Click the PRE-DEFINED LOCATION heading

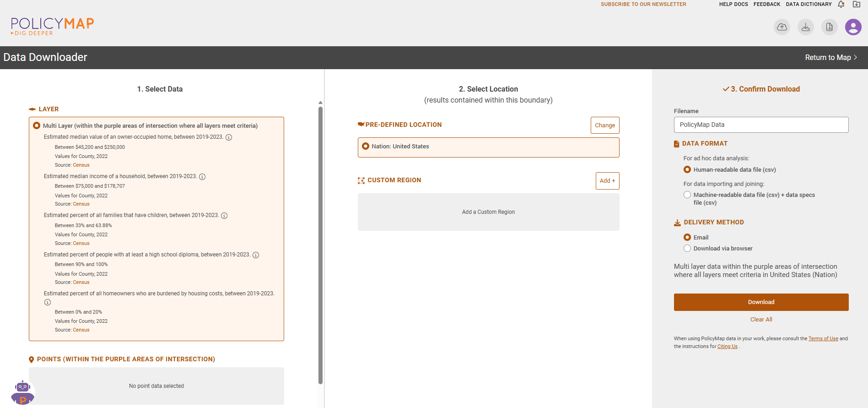click(x=400, y=125)
